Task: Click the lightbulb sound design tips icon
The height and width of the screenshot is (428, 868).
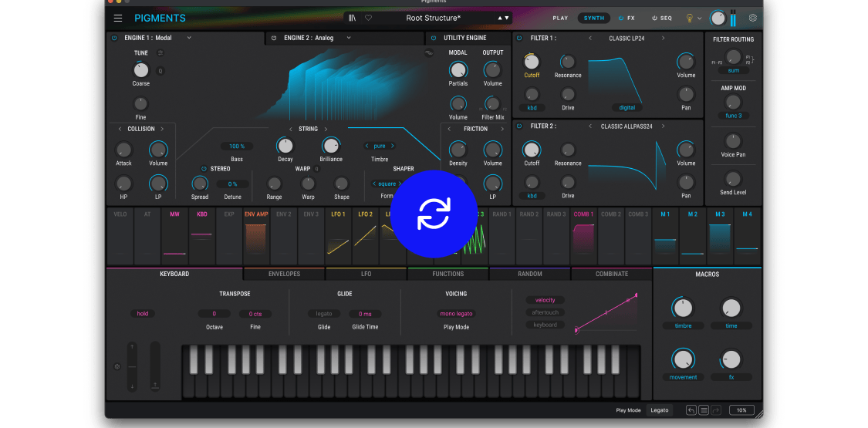Action: [x=690, y=18]
